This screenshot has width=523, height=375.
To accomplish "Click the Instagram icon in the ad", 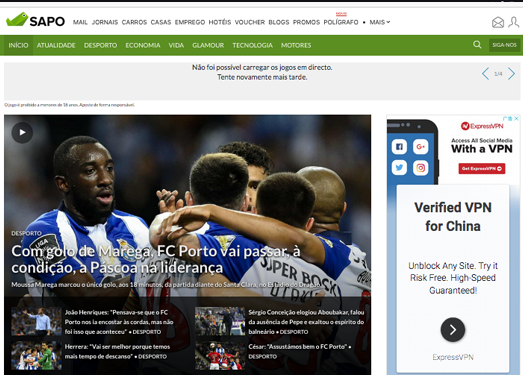I will (x=421, y=168).
